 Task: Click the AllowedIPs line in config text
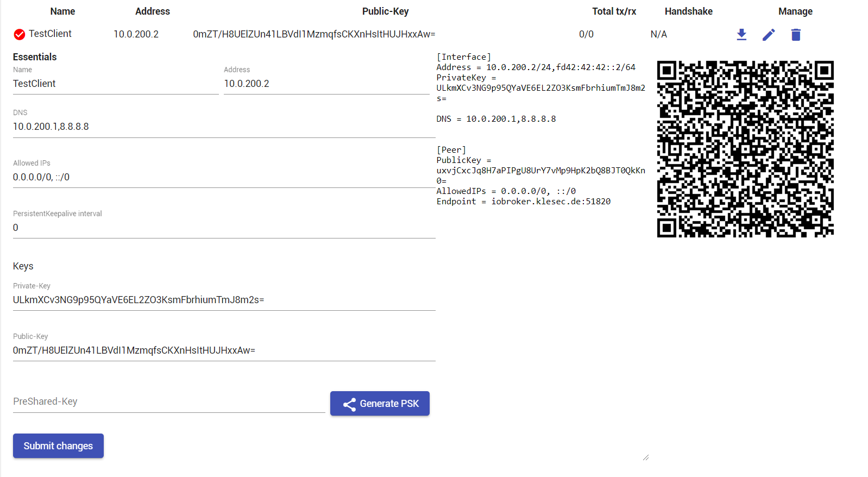click(506, 191)
